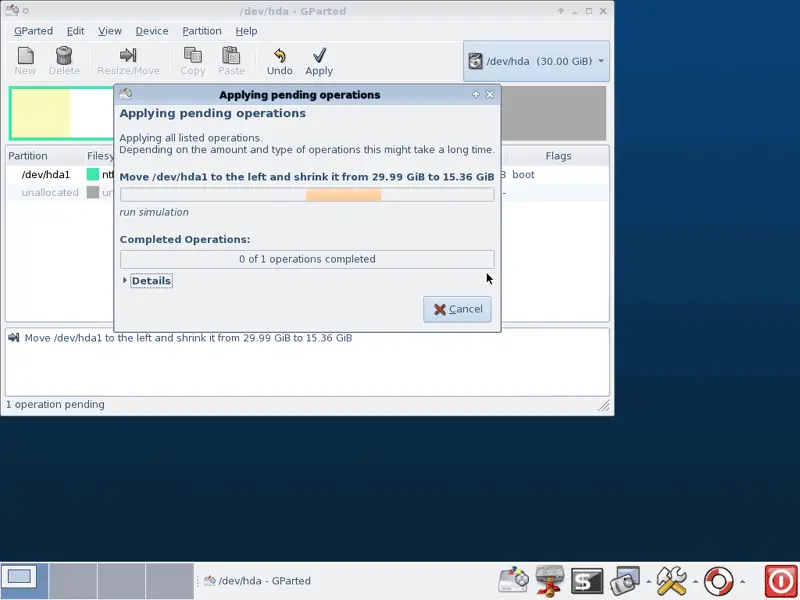Click the green ntfs color square for /dev/hda1
This screenshot has width=800, height=600.
[93, 174]
